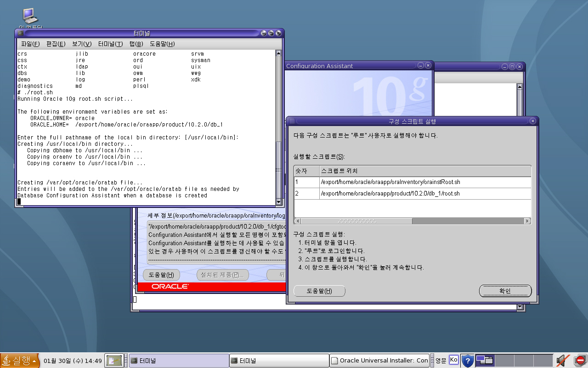The image size is (588, 368).
Task: Click terminal scrollbar down arrow
Action: pyautogui.click(x=278, y=202)
